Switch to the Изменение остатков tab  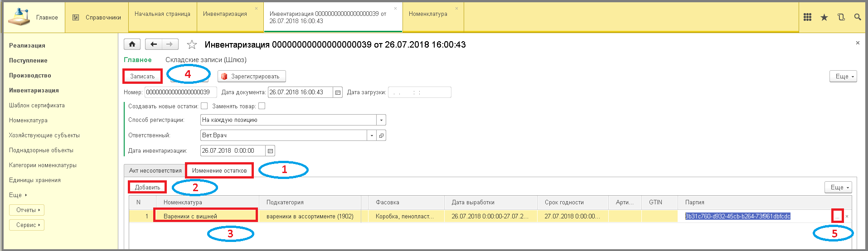219,171
